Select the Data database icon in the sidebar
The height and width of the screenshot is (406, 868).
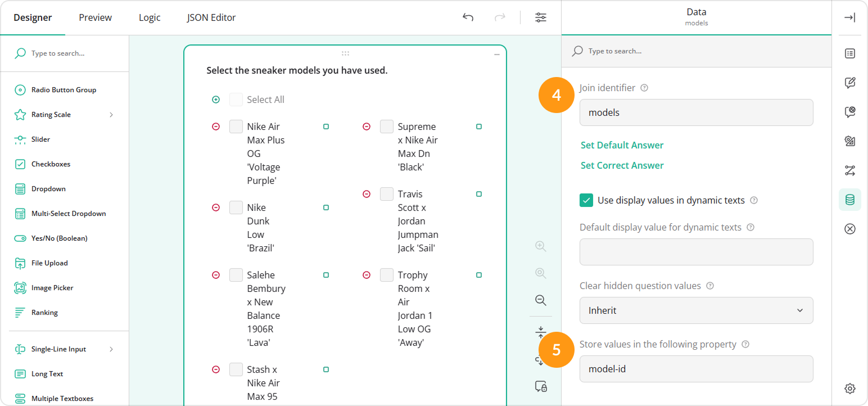(850, 200)
